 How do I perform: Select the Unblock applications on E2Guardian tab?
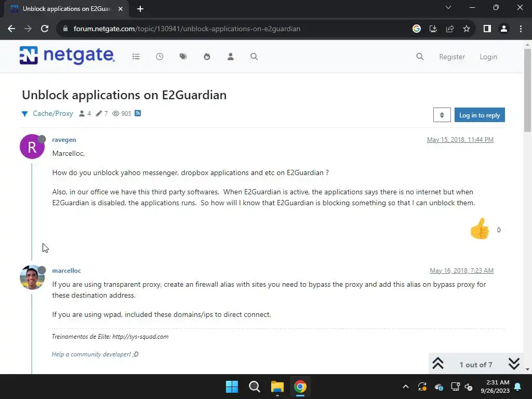[x=66, y=9]
